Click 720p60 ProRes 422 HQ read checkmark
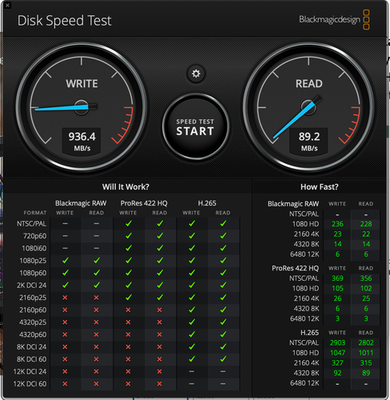The width and height of the screenshot is (390, 400). [160, 236]
